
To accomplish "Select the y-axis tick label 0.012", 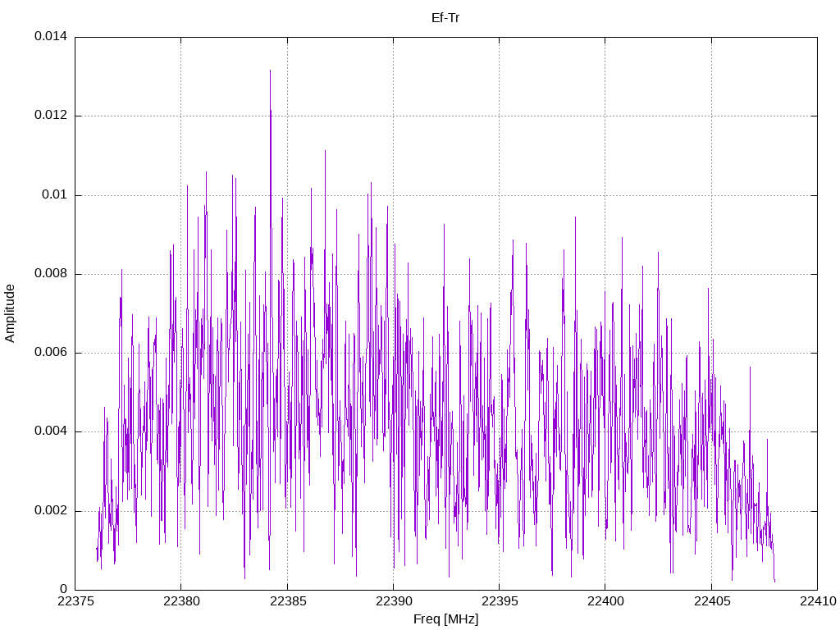I will click(51, 115).
